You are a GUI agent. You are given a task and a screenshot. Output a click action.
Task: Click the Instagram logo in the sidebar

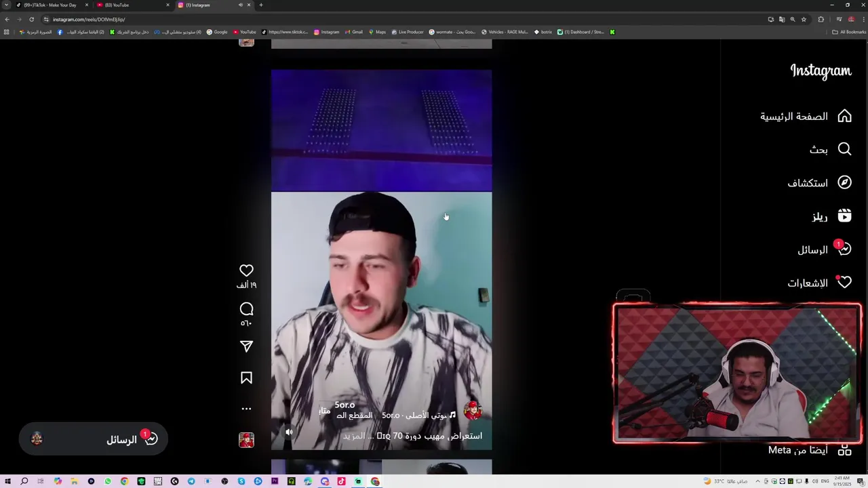(821, 71)
